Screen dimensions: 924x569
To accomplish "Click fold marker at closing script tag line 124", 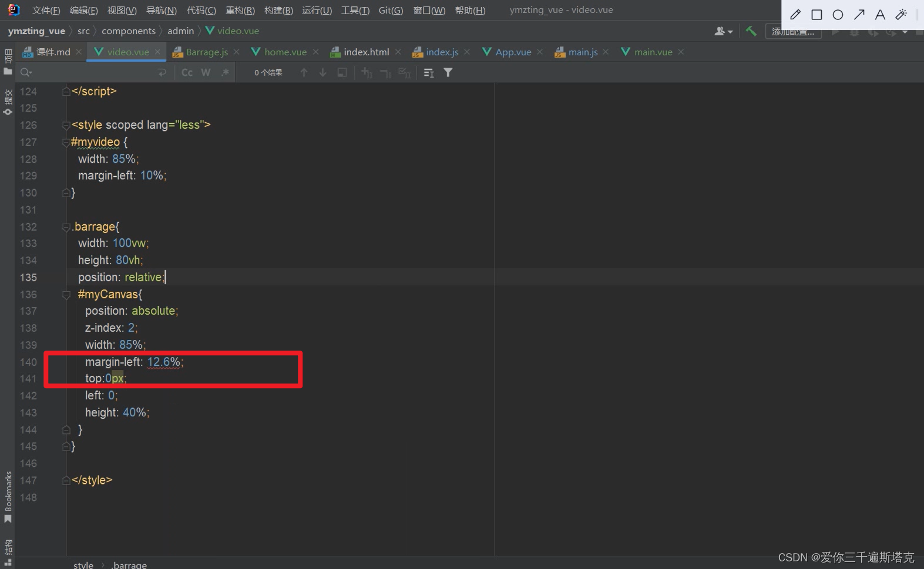I will (x=66, y=92).
